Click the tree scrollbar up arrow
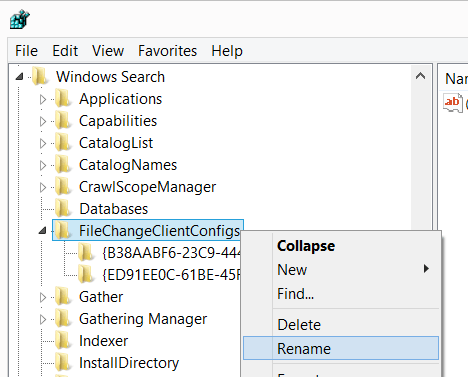468x377 pixels. click(x=421, y=76)
